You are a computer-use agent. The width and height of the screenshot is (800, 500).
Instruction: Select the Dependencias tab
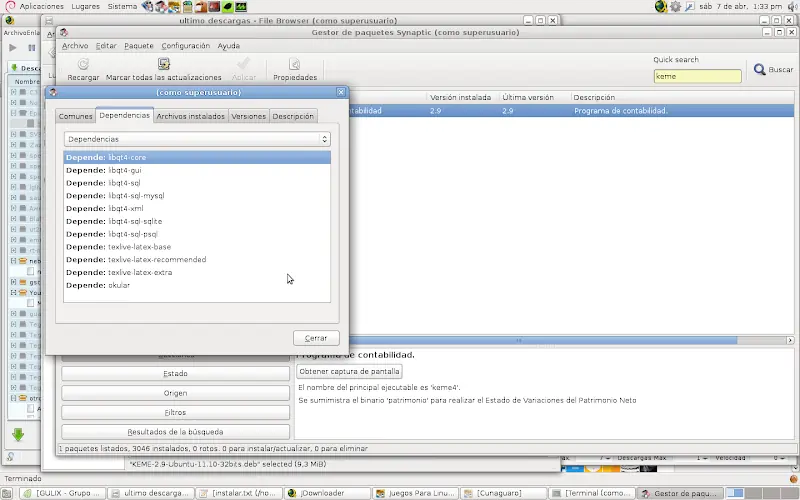(x=124, y=115)
